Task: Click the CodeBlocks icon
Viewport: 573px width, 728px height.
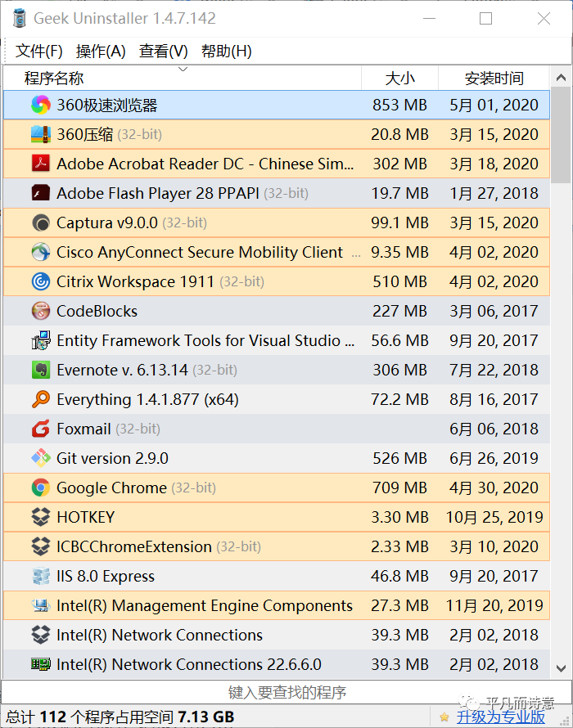Action: [41, 311]
